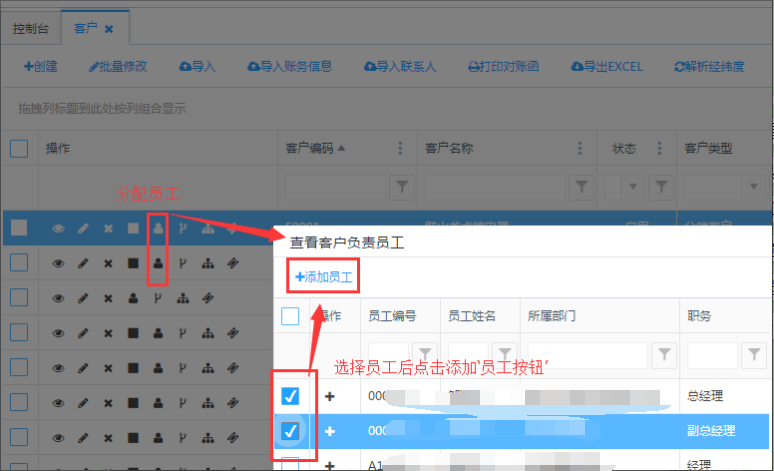This screenshot has width=774, height=471.
Task: Click the assign-employee person icon in second row
Action: click(x=158, y=264)
